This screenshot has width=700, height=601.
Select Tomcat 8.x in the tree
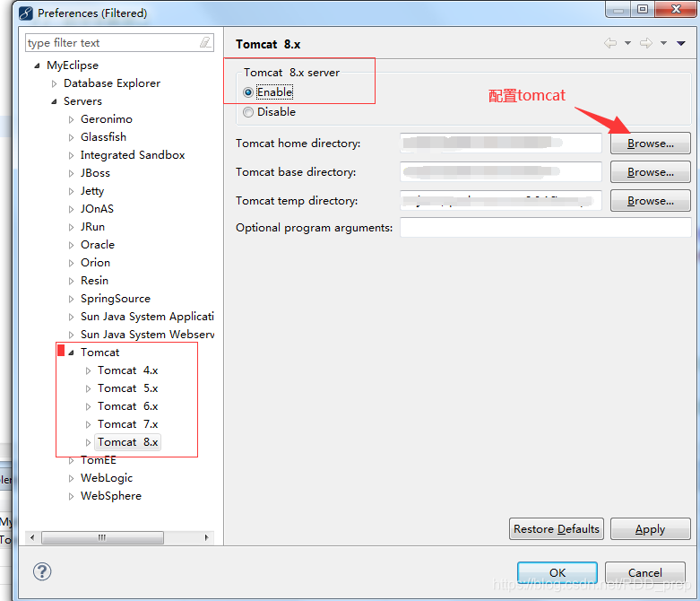click(x=127, y=442)
